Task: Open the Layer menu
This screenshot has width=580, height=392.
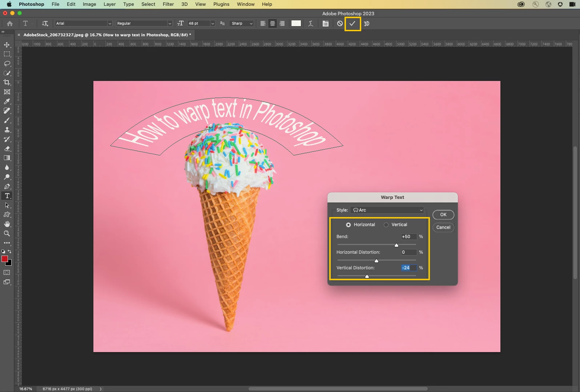Action: click(109, 4)
